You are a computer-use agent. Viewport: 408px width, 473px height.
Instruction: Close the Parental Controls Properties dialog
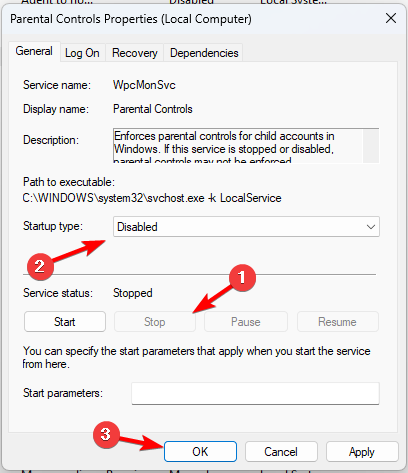point(391,18)
